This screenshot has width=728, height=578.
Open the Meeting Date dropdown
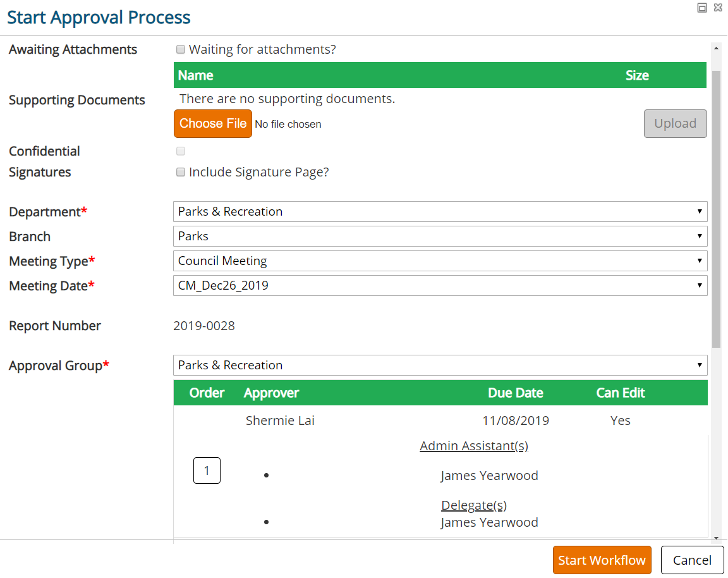tap(440, 285)
